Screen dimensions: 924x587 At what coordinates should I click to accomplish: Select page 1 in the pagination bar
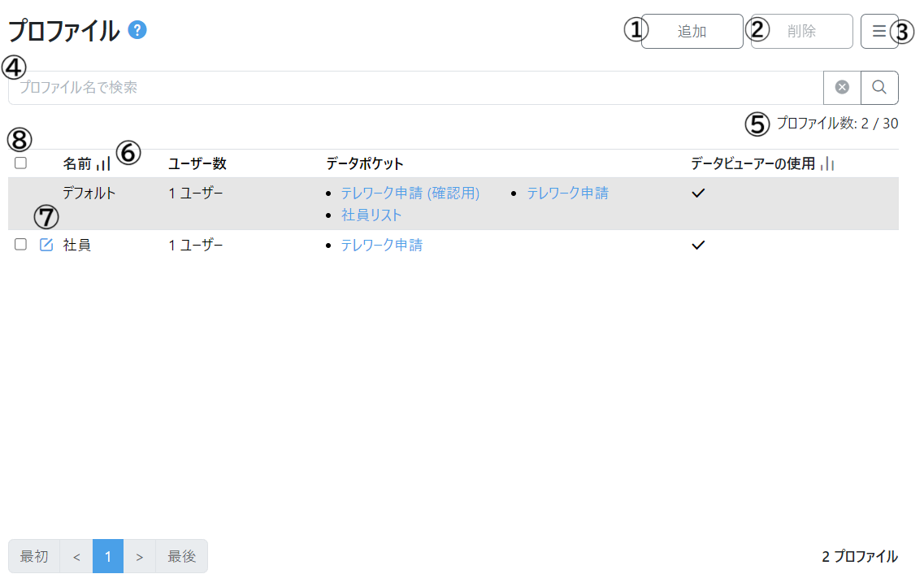pos(108,556)
